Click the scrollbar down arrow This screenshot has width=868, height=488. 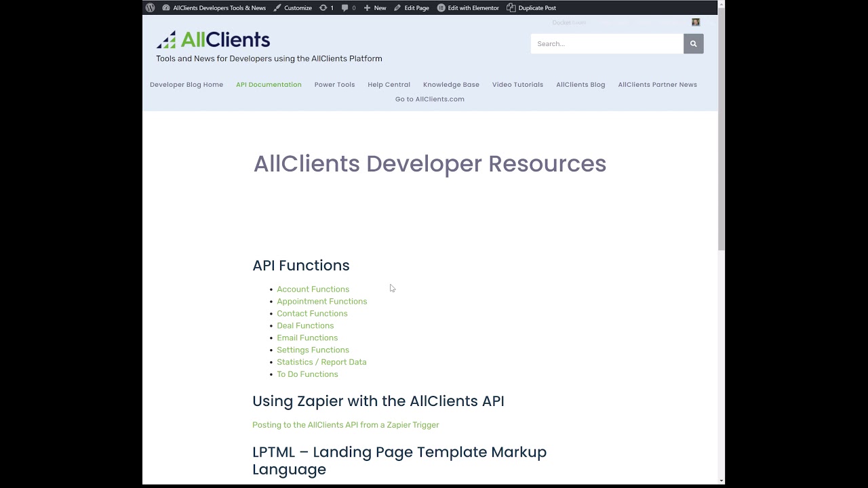722,481
